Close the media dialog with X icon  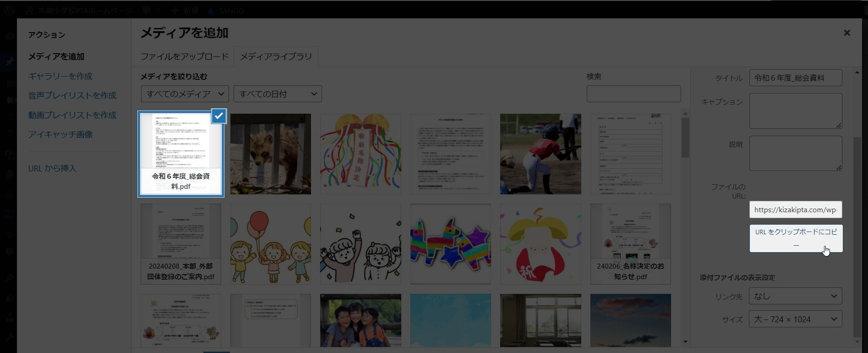click(846, 33)
